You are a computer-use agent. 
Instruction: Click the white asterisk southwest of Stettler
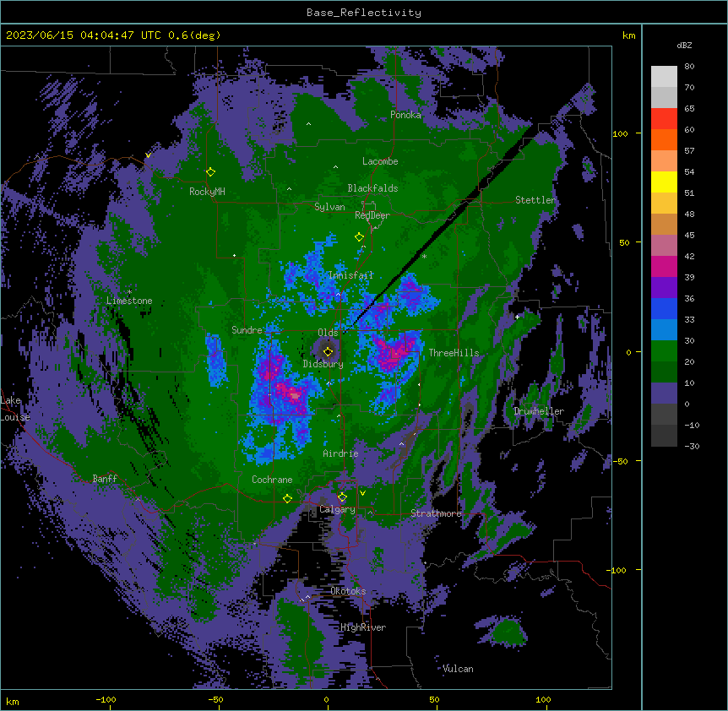coord(424,256)
